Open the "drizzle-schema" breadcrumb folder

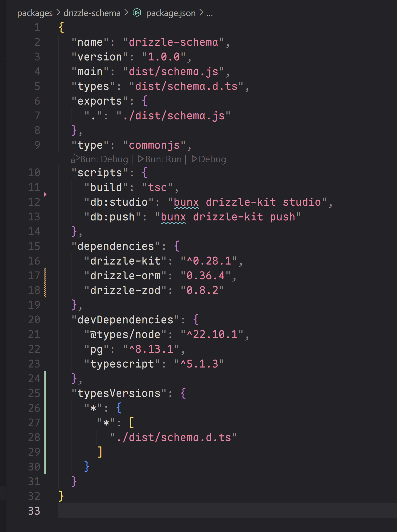92,13
